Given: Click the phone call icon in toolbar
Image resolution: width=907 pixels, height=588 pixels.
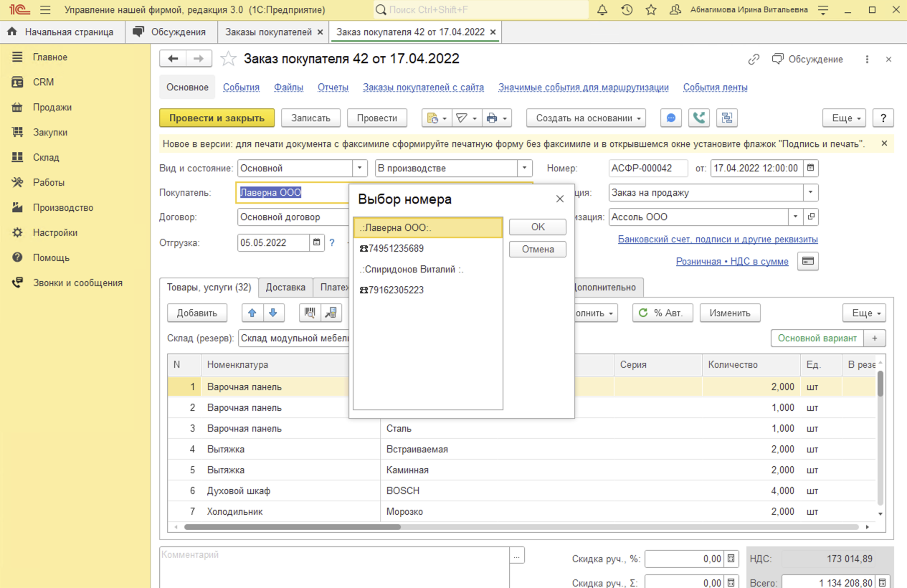Looking at the screenshot, I should point(699,118).
